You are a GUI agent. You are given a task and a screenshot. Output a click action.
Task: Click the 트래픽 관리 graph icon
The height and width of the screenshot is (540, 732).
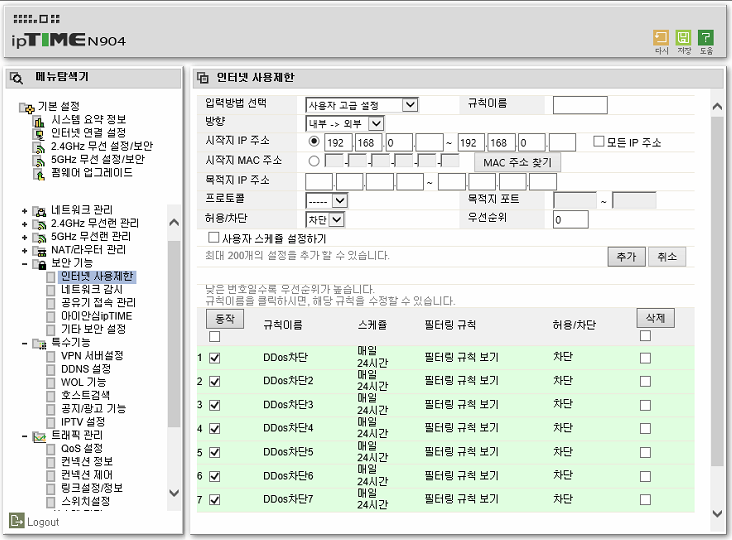[x=39, y=437]
